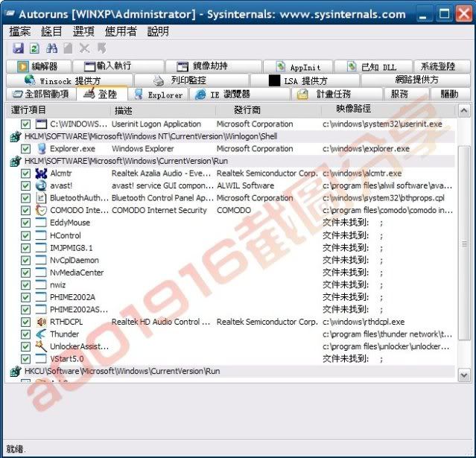Click the scrollbar up arrow

click(464, 111)
